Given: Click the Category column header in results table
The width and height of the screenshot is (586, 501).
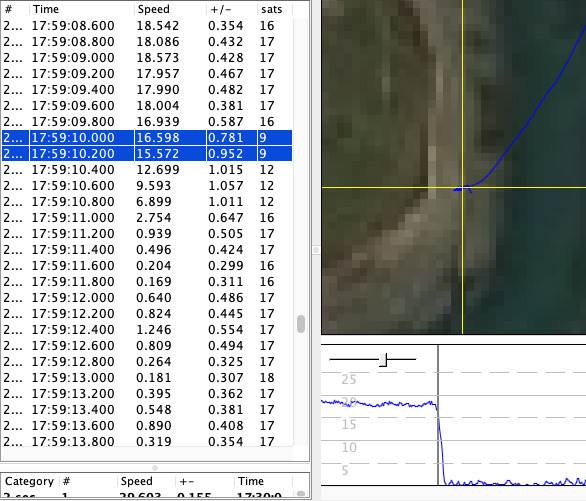Looking at the screenshot, I should pyautogui.click(x=30, y=481).
